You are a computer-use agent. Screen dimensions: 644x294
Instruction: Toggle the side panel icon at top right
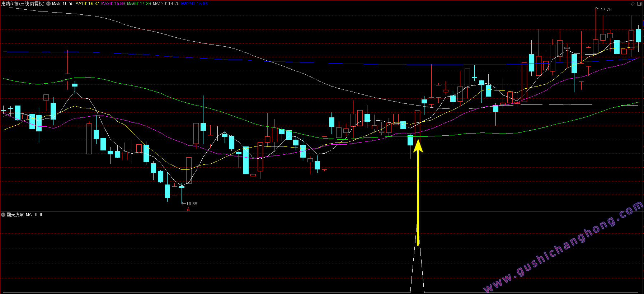pyautogui.click(x=639, y=4)
